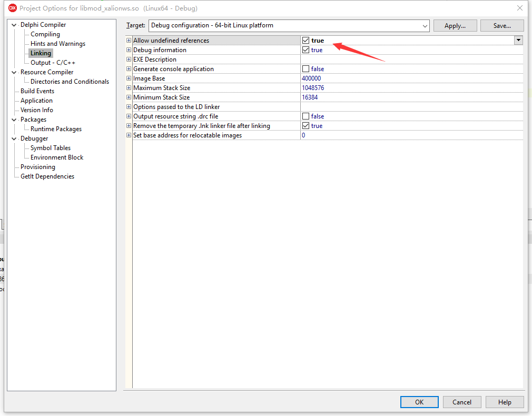Open Output - C/C++ options page
Viewport: 532px width, 416px height.
(x=53, y=63)
